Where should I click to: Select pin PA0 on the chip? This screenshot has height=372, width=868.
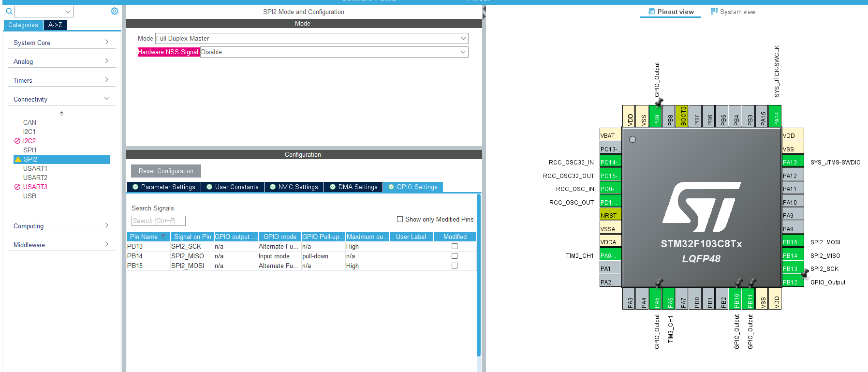point(611,255)
